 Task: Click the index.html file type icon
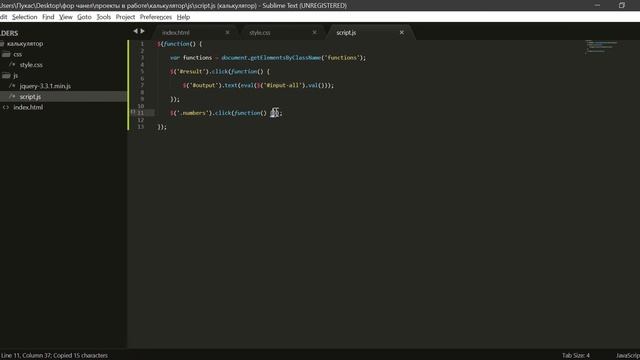pyautogui.click(x=6, y=107)
